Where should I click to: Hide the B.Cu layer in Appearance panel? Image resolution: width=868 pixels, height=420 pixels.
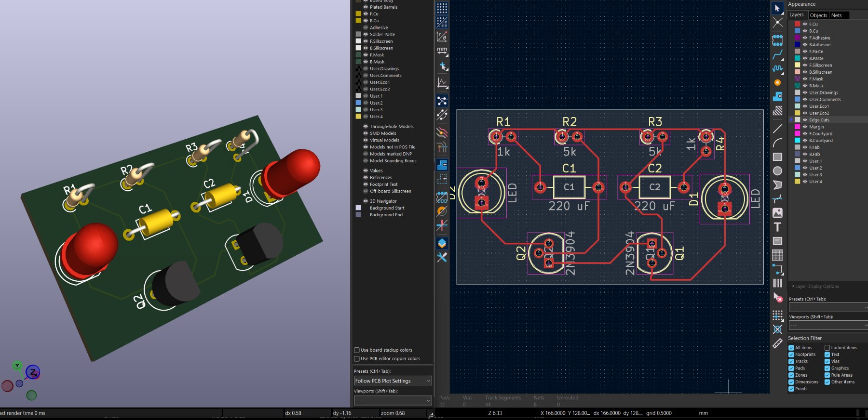[x=805, y=31]
